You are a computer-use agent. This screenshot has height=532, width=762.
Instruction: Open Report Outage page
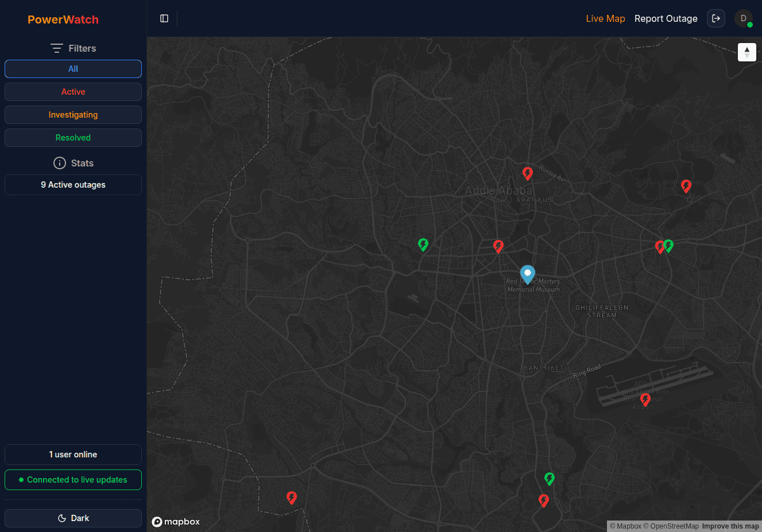click(666, 18)
